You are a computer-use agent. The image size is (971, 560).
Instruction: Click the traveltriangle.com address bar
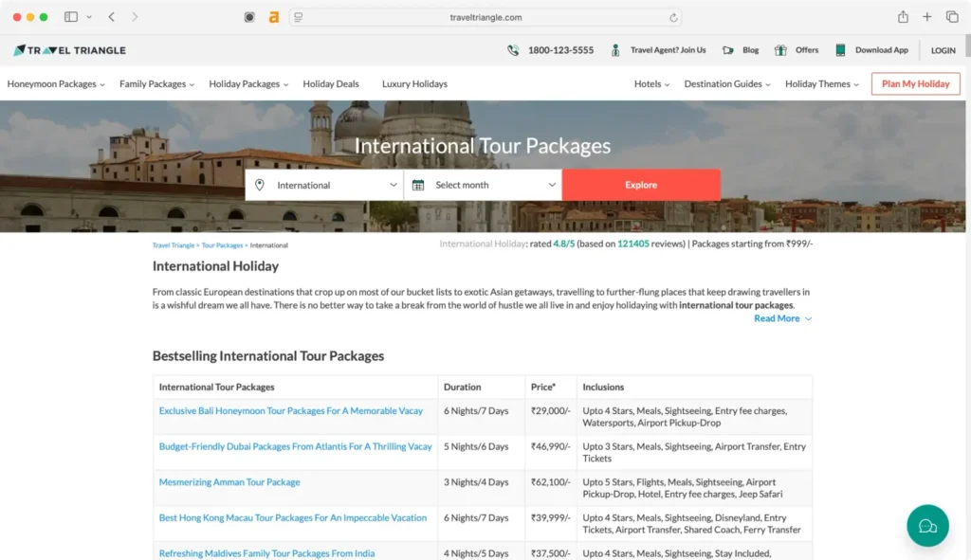point(485,17)
